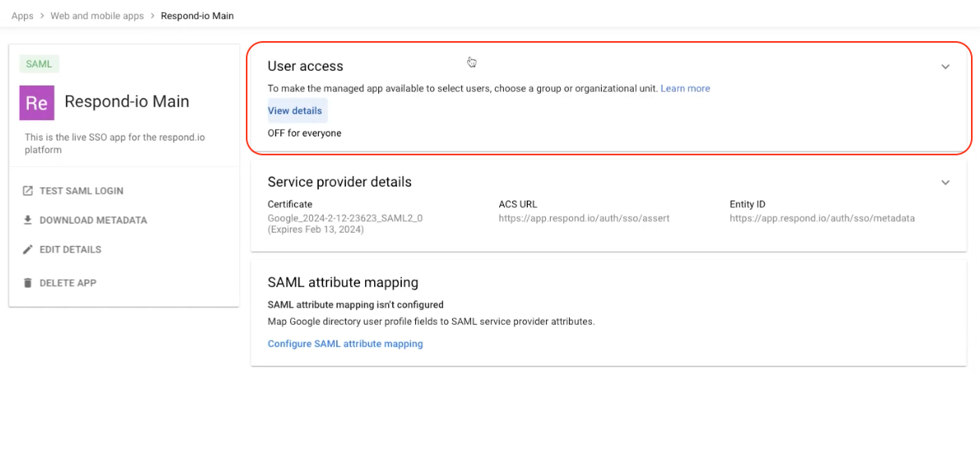Select the Respond-io Main breadcrumb item
The width and height of the screenshot is (980, 457).
coord(197,16)
